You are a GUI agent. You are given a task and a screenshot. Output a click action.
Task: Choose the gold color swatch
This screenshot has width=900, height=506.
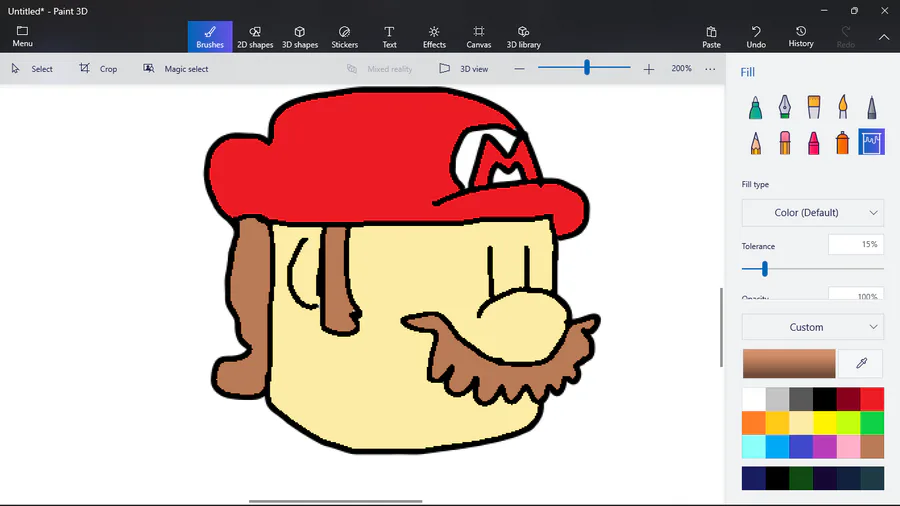pyautogui.click(x=777, y=423)
